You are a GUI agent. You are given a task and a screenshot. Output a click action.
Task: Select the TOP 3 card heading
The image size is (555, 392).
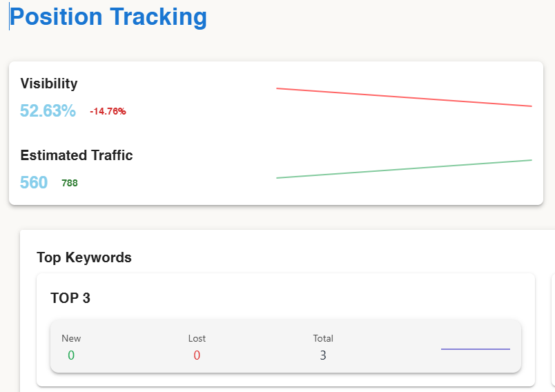[70, 298]
